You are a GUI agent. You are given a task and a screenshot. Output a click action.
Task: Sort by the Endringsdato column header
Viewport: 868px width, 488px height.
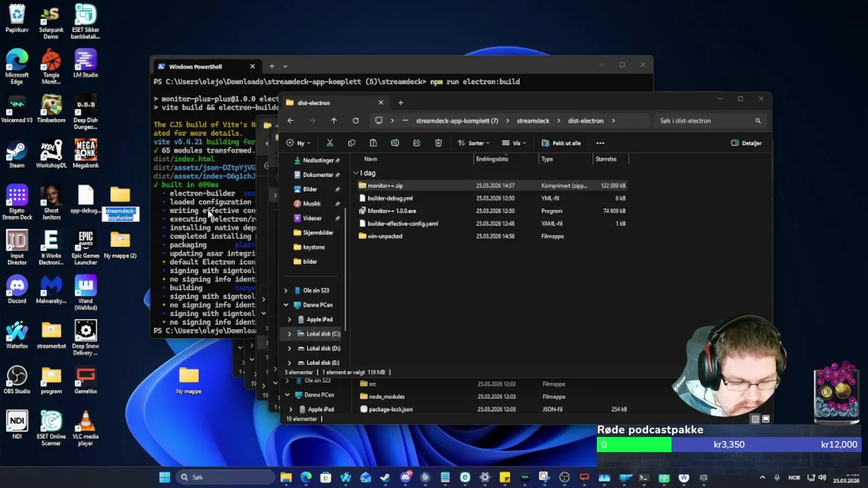pyautogui.click(x=492, y=159)
